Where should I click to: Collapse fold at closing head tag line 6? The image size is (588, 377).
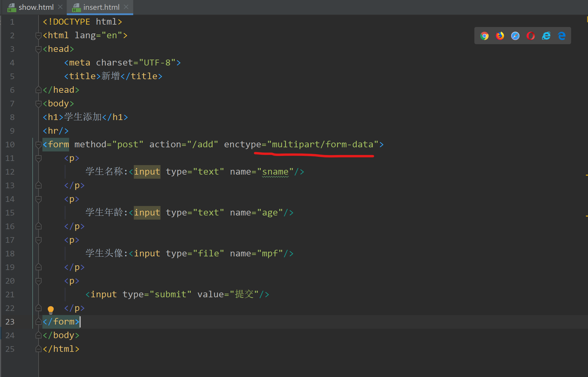pyautogui.click(x=38, y=90)
